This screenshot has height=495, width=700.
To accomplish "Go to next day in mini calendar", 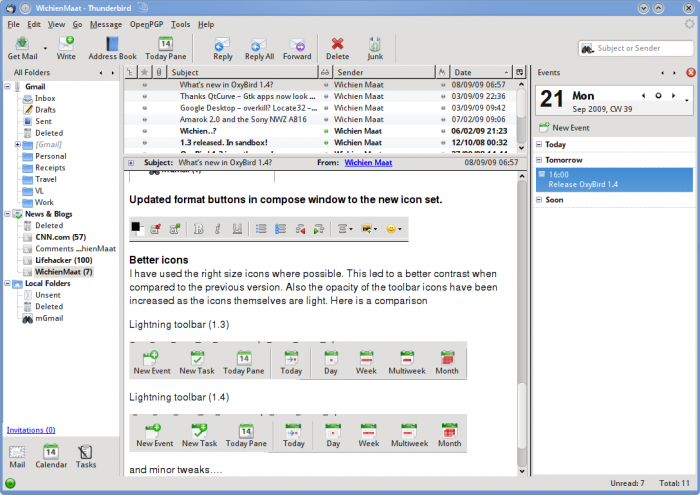I will coord(673,96).
